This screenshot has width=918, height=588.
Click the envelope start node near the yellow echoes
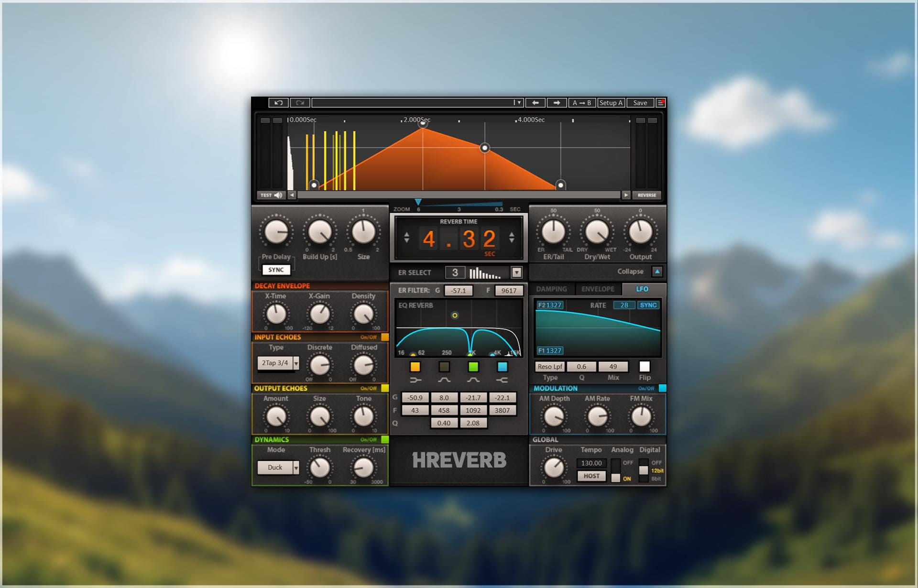point(314,185)
